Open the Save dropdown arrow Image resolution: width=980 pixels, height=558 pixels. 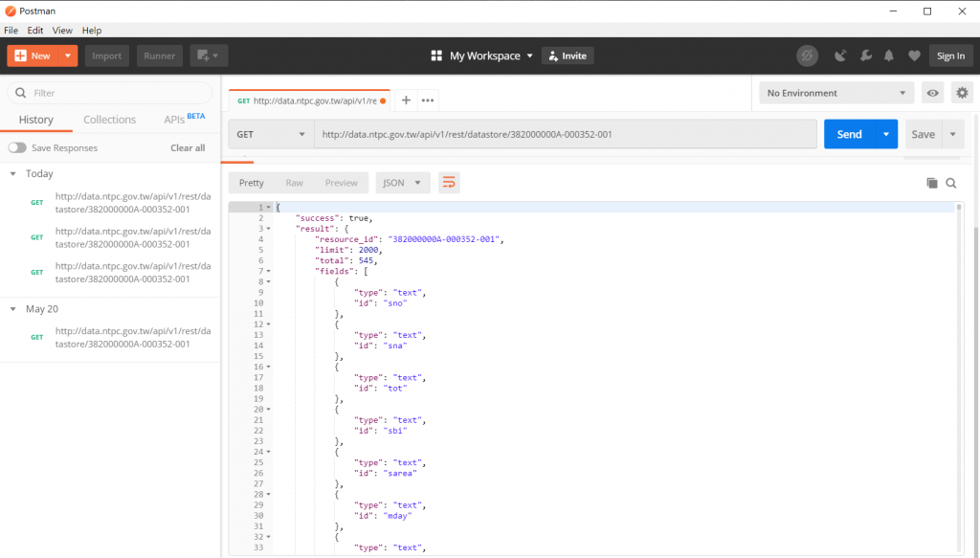952,134
